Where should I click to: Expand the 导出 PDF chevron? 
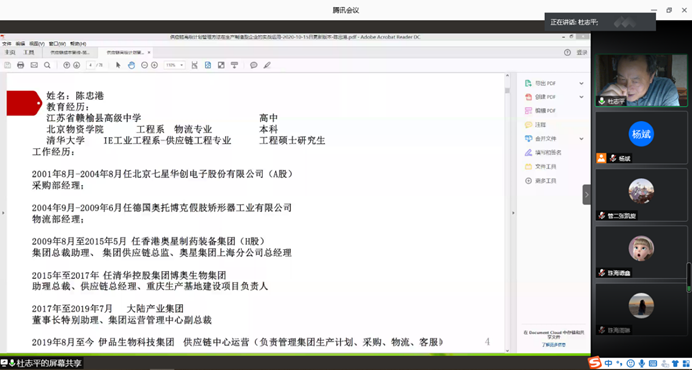point(581,83)
